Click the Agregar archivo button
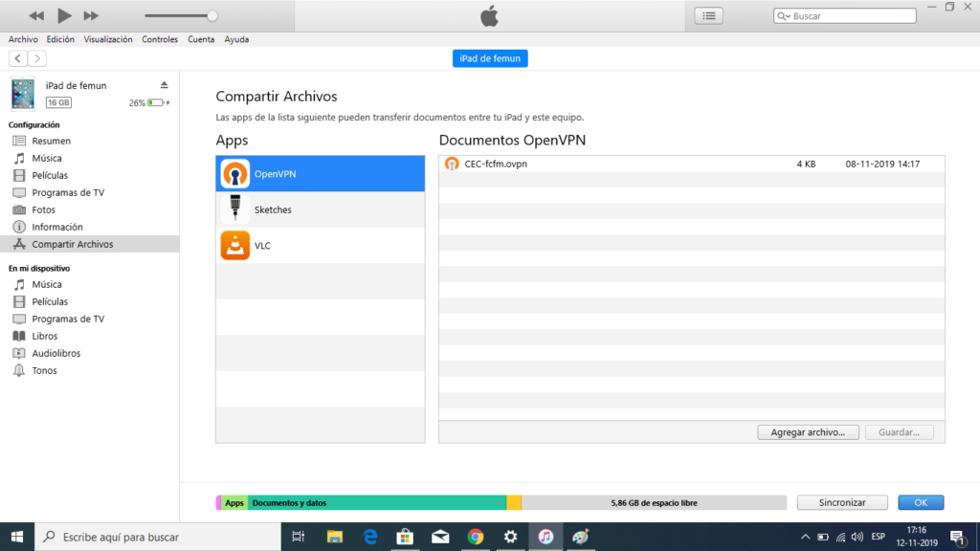This screenshot has height=551, width=980. point(808,432)
